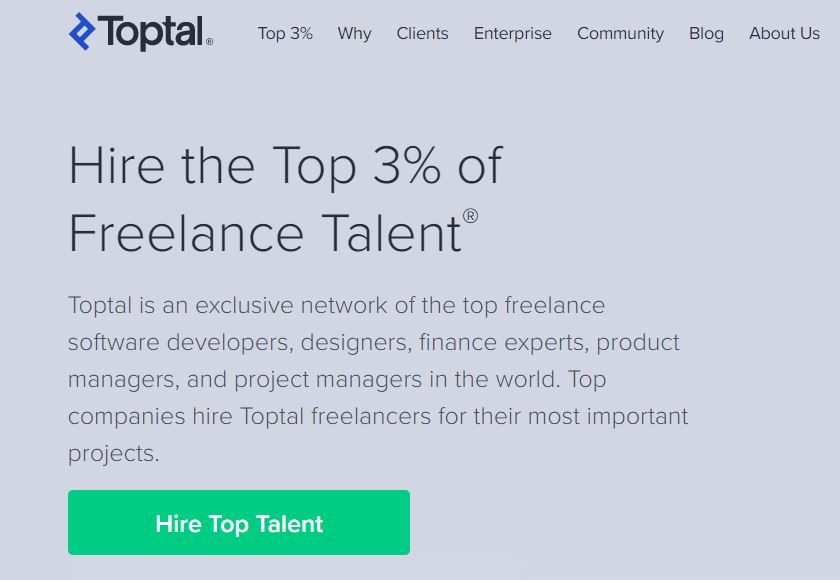Viewport: 840px width, 580px height.
Task: Click the 'companies hire Toptal freelancers' text line
Action: [378, 416]
